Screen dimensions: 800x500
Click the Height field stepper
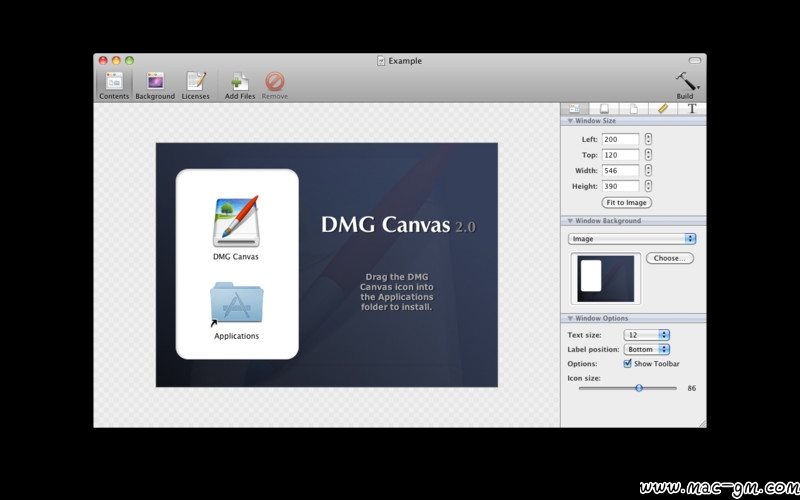[648, 186]
